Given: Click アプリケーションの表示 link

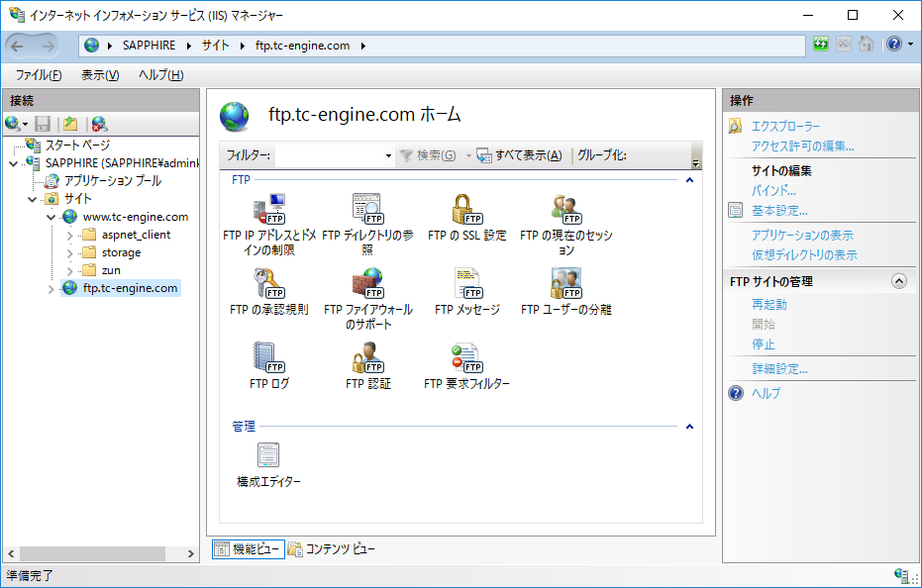Looking at the screenshot, I should point(802,236).
